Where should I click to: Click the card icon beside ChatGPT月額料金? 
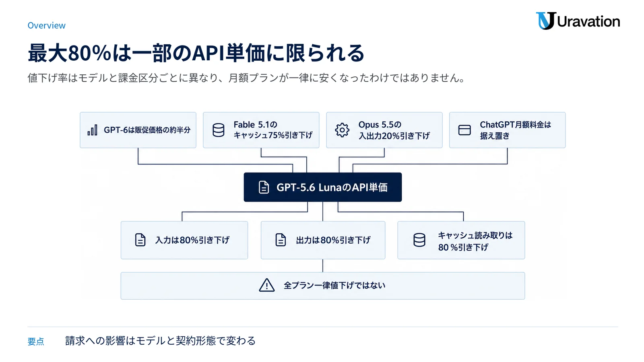(464, 130)
